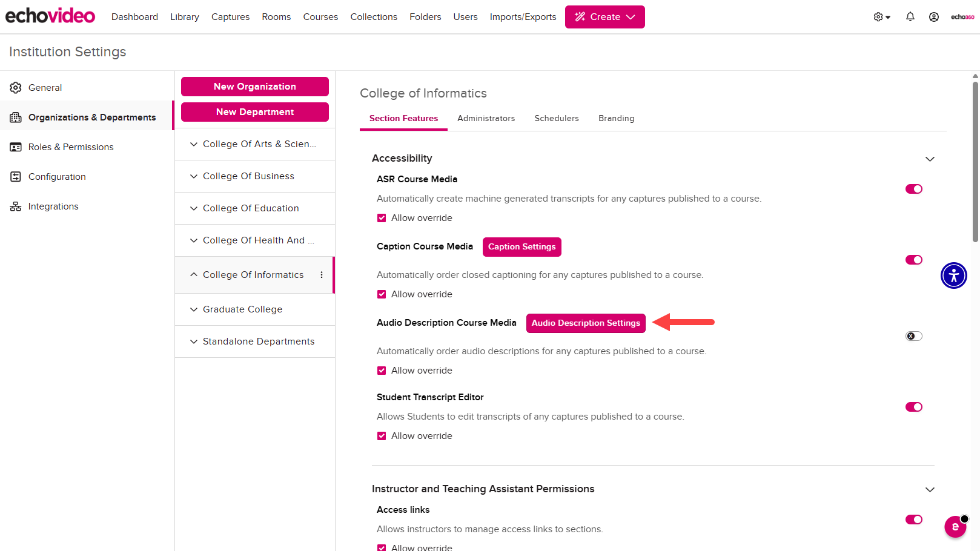
Task: Open Caption Settings button
Action: 522,247
